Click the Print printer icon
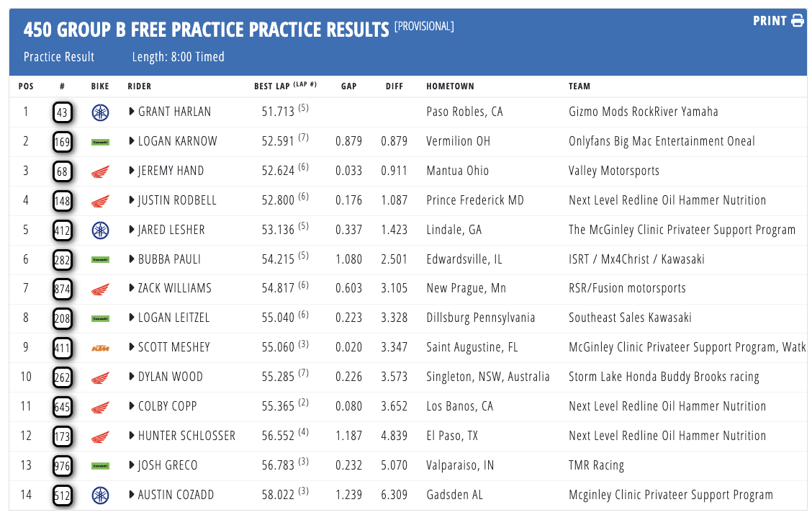 798,21
